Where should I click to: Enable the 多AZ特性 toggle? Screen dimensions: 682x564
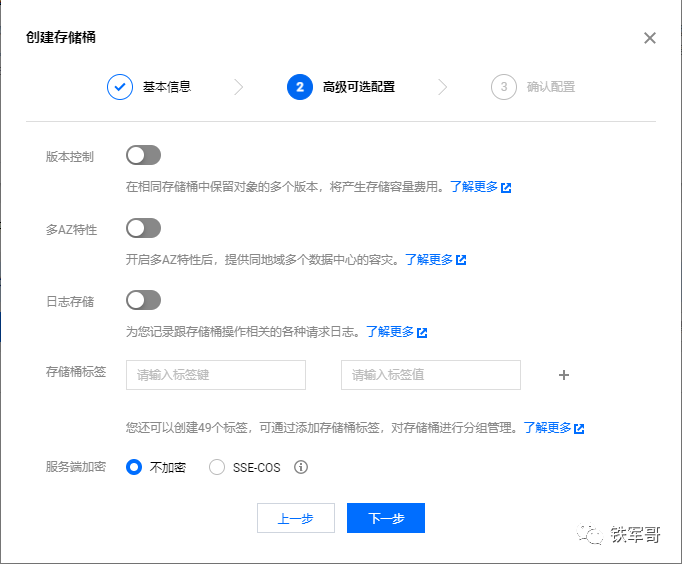[x=144, y=228]
